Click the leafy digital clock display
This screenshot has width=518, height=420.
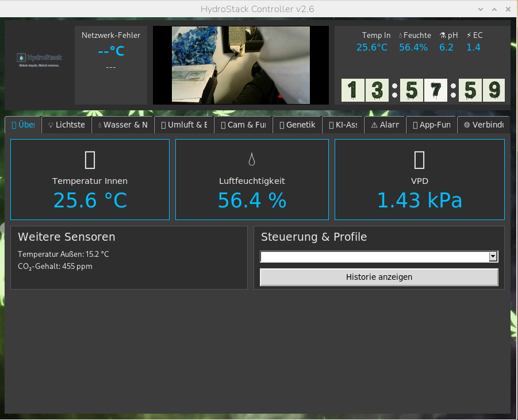coord(424,90)
